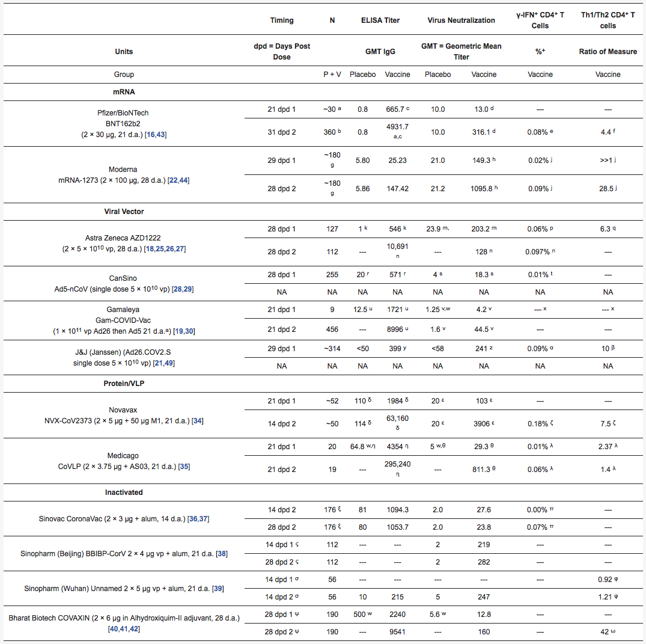Select 'GMT = Geometric Mean Titer' cell
The width and height of the screenshot is (646, 644).
click(461, 52)
